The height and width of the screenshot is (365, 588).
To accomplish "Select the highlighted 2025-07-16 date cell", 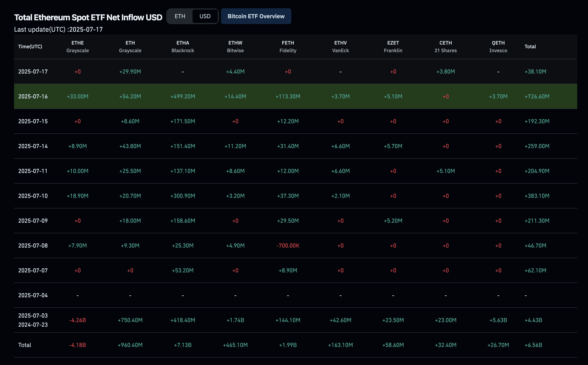I will pyautogui.click(x=33, y=97).
